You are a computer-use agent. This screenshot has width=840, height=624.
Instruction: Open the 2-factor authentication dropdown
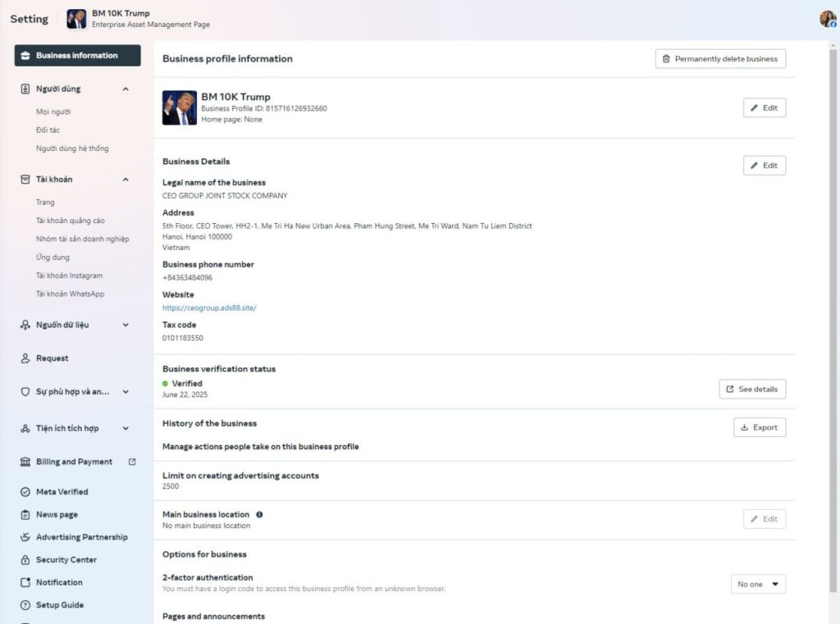pyautogui.click(x=758, y=584)
